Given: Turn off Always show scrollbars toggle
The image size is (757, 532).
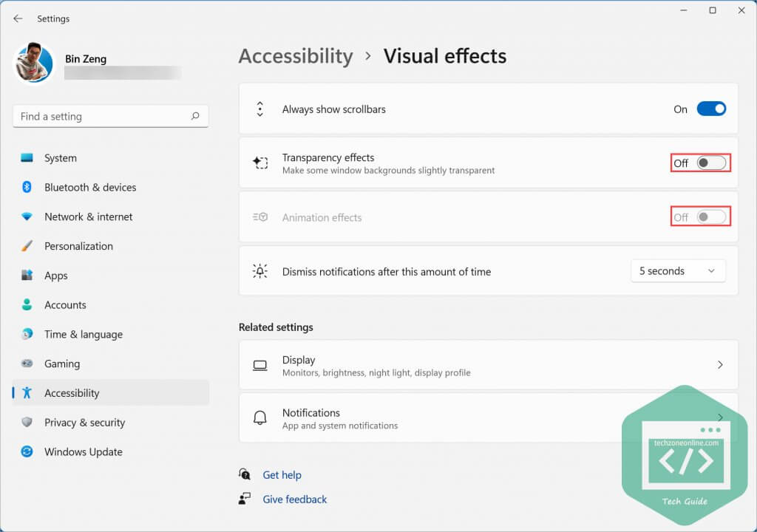Looking at the screenshot, I should point(711,109).
